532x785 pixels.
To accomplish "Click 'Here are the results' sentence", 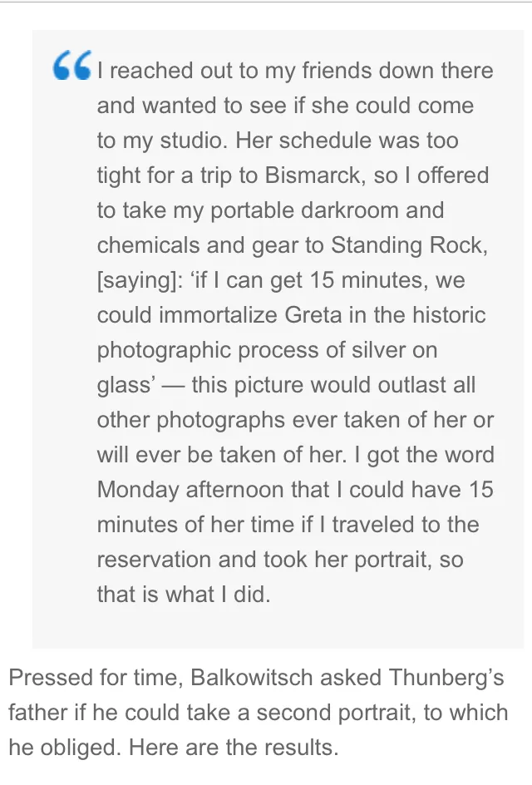I will (x=234, y=748).
